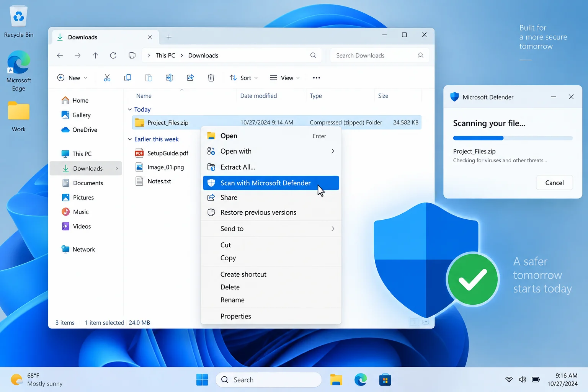Open the Recycle Bin desktop icon
Screen dimensions: 588x392
(19, 21)
